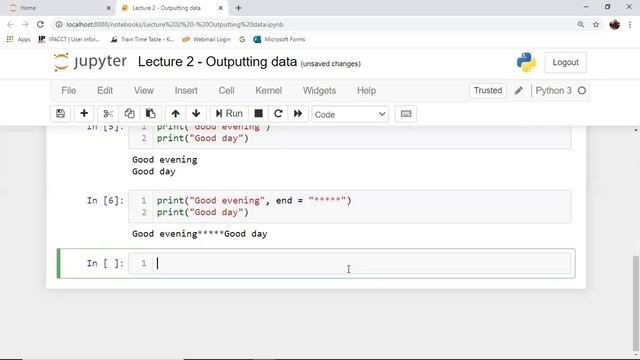Restart and run all cells fast-forward icon
Viewport: 640px width, 360px height.
[298, 114]
